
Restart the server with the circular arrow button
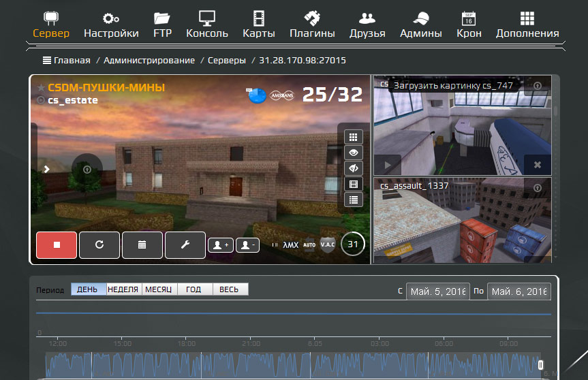(99, 245)
